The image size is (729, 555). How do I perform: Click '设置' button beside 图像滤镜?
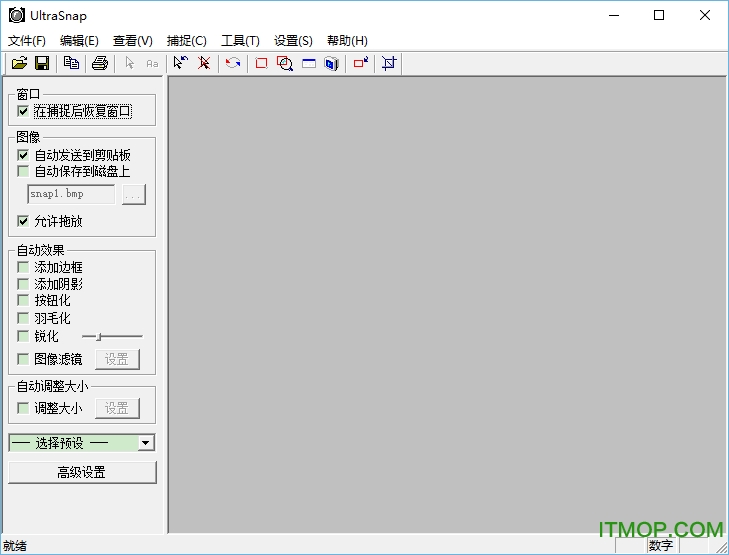point(117,359)
